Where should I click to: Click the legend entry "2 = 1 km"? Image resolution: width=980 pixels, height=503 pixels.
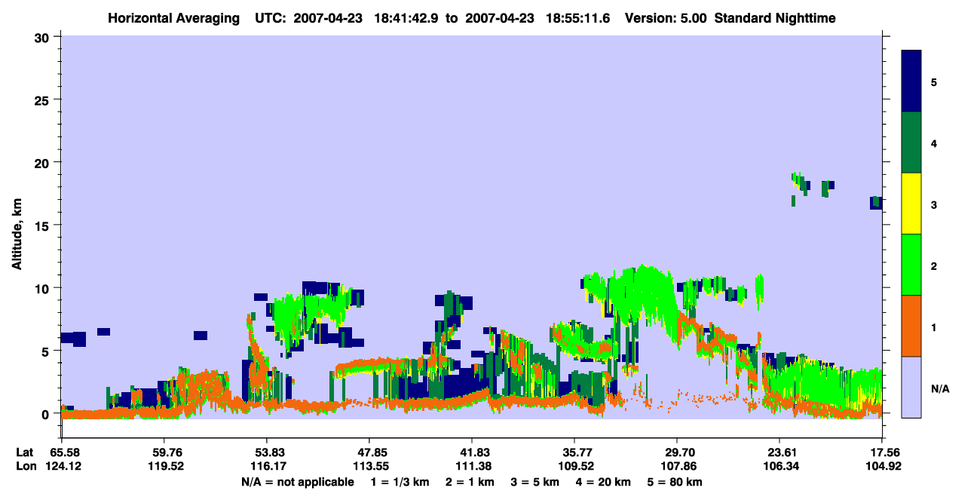[x=470, y=482]
